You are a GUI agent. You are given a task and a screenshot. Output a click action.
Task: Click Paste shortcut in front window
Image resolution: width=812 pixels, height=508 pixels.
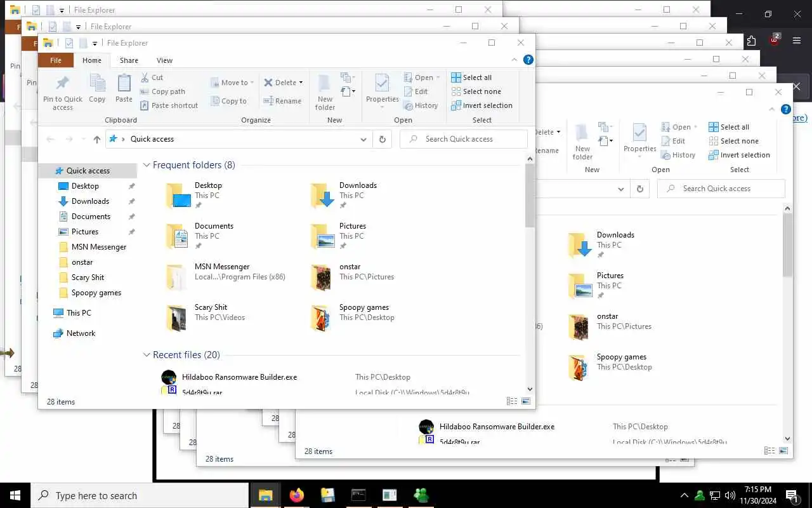click(169, 105)
